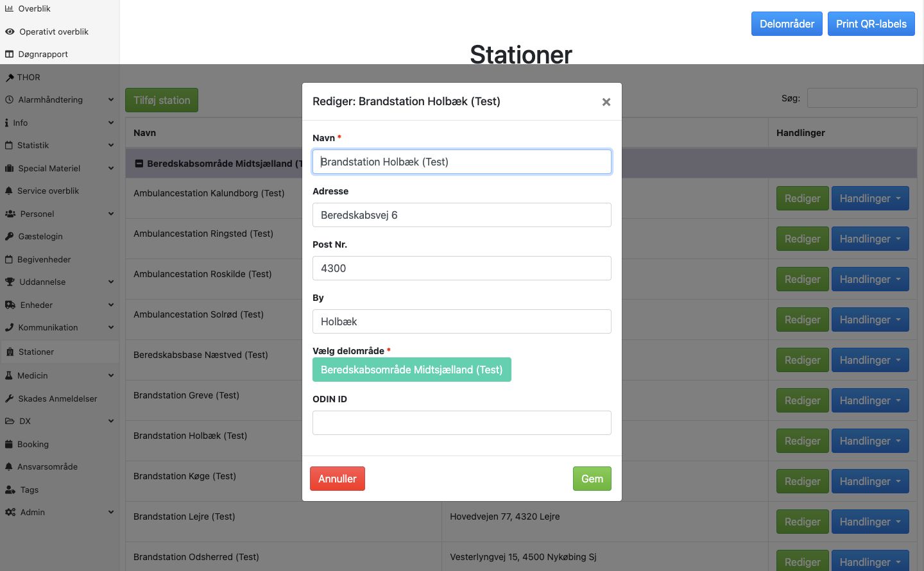Click the red Annuller button
924x571 pixels.
point(338,479)
